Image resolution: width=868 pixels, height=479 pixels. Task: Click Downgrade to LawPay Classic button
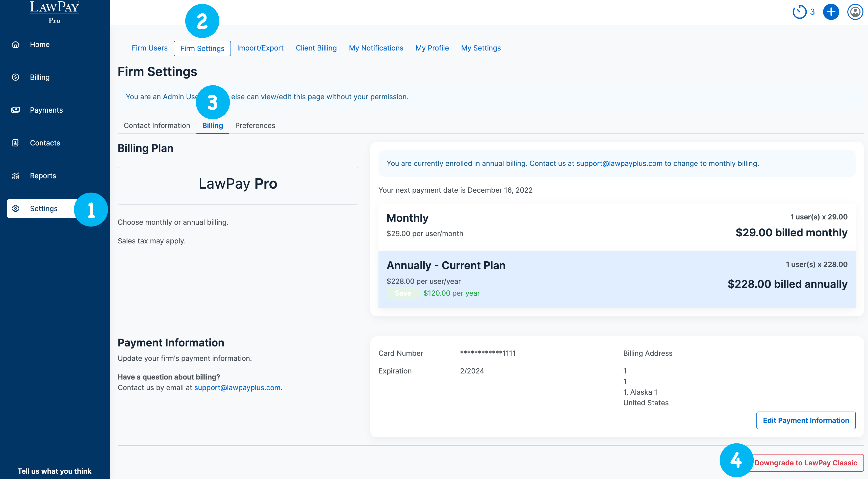coord(805,463)
